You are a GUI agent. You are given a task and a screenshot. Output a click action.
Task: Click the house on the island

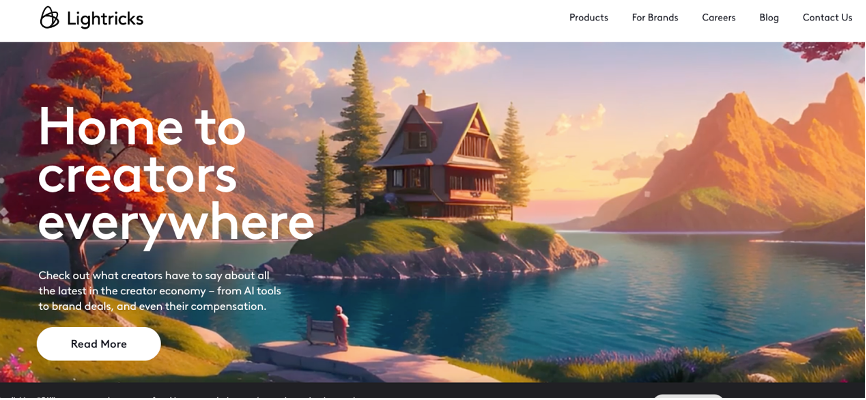click(440, 157)
